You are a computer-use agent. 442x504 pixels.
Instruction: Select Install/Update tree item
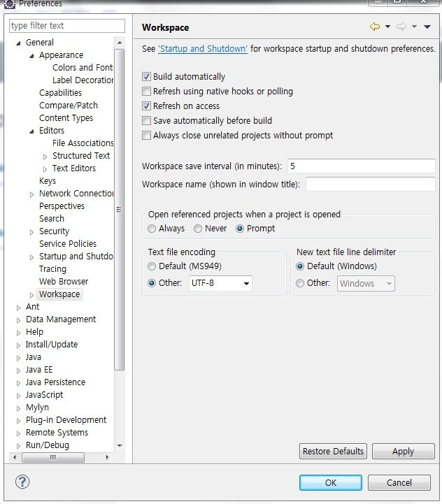52,344
